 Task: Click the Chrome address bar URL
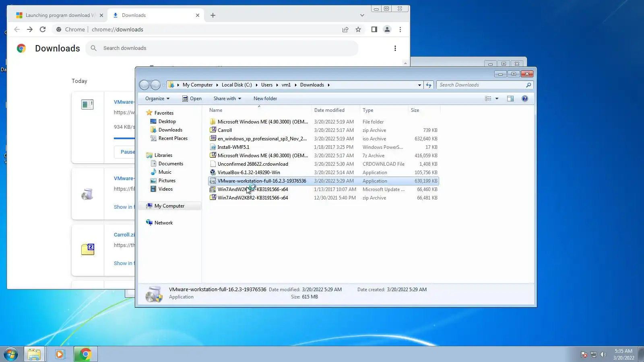coord(118,29)
